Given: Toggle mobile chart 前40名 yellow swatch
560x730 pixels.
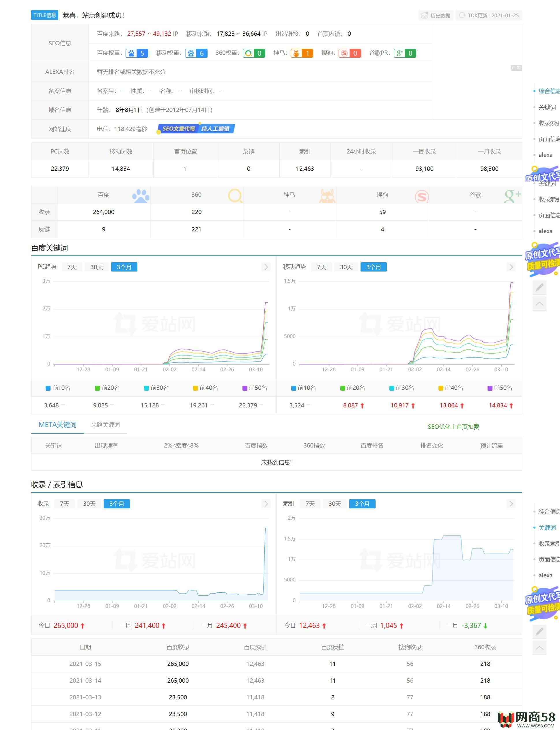Looking at the screenshot, I should [x=441, y=388].
